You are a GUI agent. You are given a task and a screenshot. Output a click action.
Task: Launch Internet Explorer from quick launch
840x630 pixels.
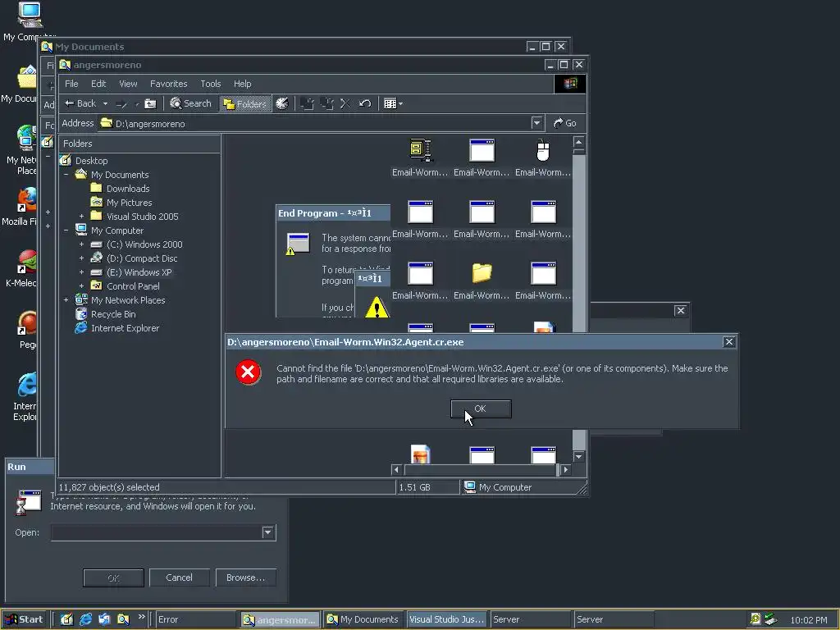click(85, 619)
